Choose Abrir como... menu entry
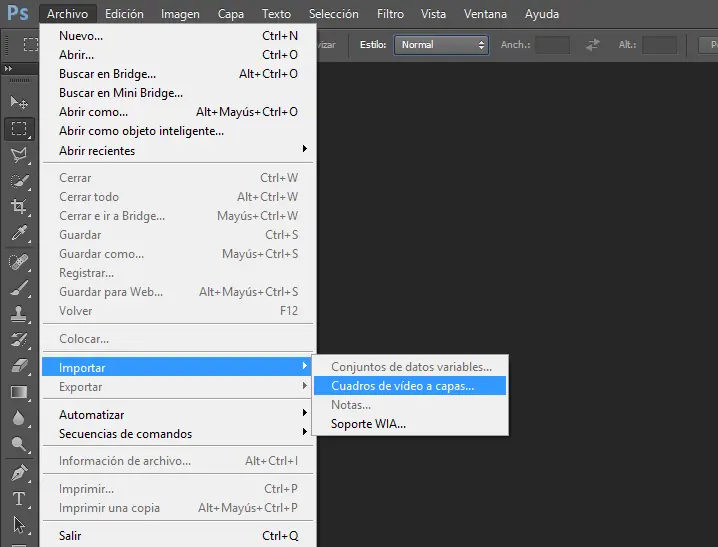The height and width of the screenshot is (547, 718). (x=178, y=112)
